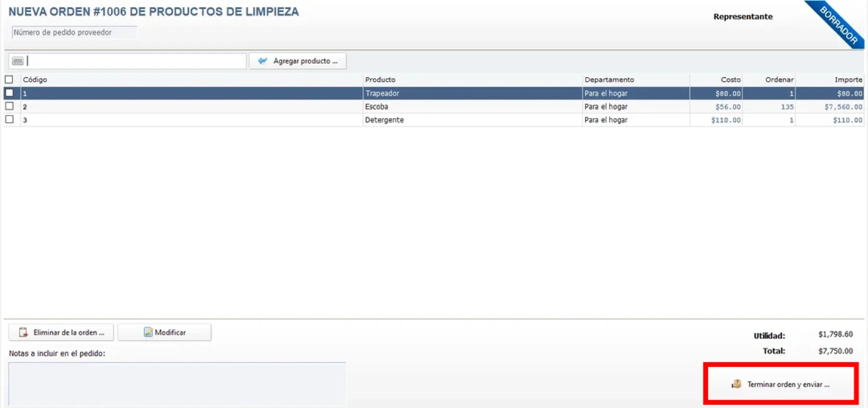Click the Utilidad value $1,798.60
868x408 pixels.
(835, 334)
